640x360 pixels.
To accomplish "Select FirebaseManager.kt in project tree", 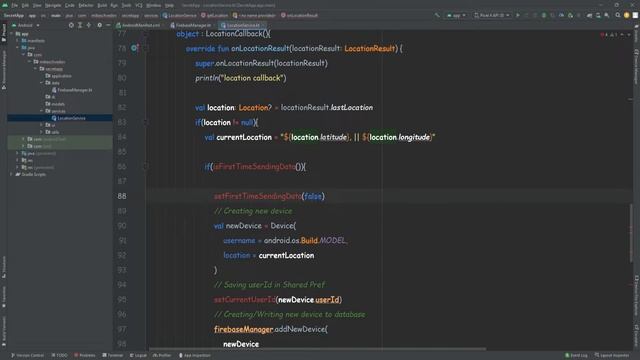I will click(x=72, y=90).
